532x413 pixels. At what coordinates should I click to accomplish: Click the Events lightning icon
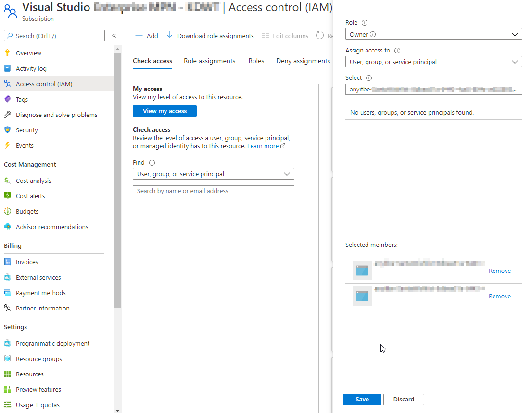tap(8, 145)
